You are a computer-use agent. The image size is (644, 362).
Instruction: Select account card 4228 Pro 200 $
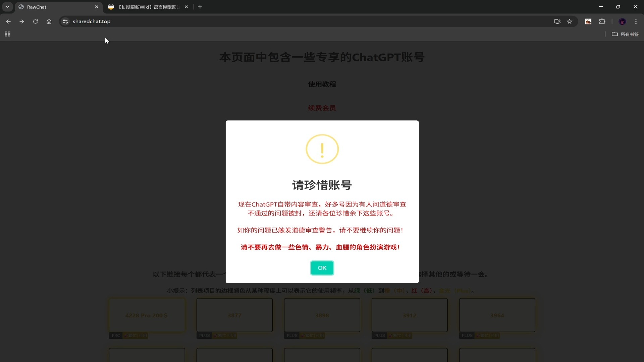click(x=147, y=315)
